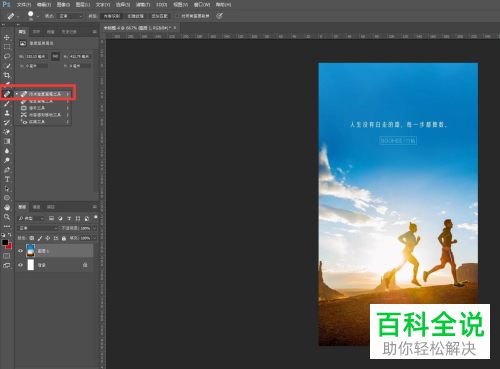Change the screen mode
This screenshot has height=369, width=500.
pos(7,266)
